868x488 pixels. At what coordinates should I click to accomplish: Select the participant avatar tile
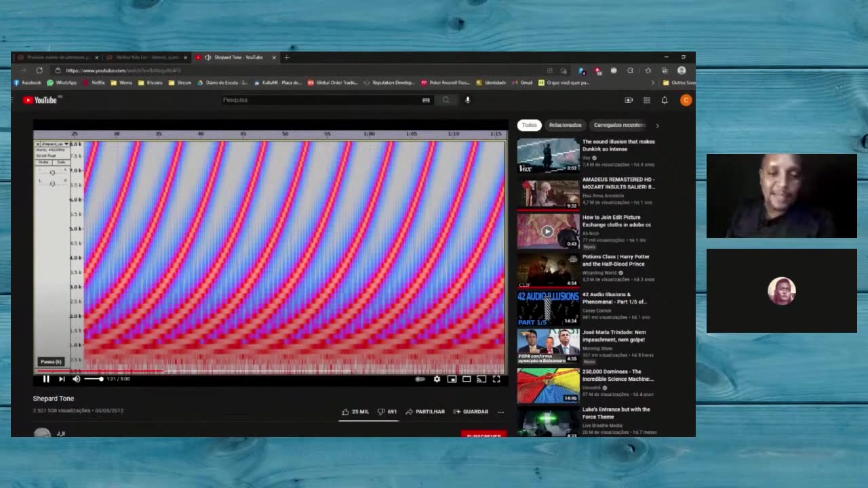(781, 291)
